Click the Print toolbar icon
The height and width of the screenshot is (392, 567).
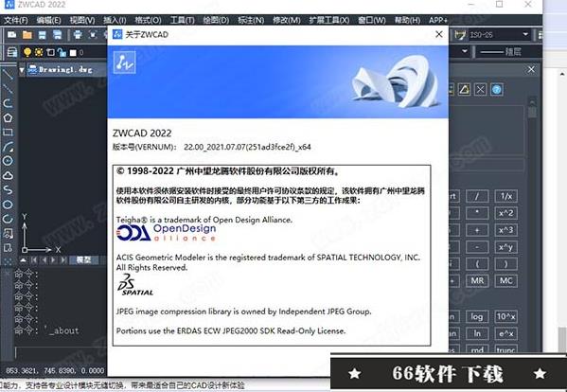pyautogui.click(x=78, y=35)
